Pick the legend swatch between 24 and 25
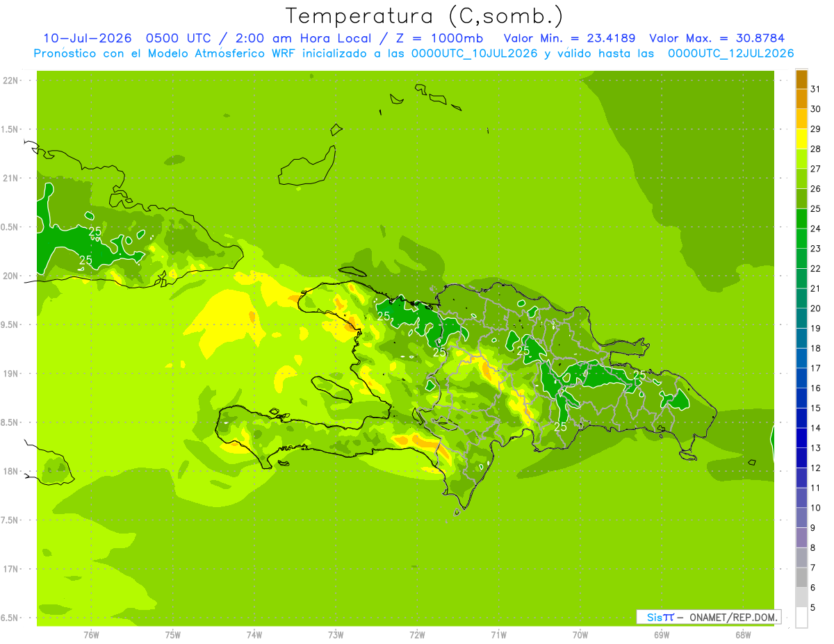 (801, 219)
